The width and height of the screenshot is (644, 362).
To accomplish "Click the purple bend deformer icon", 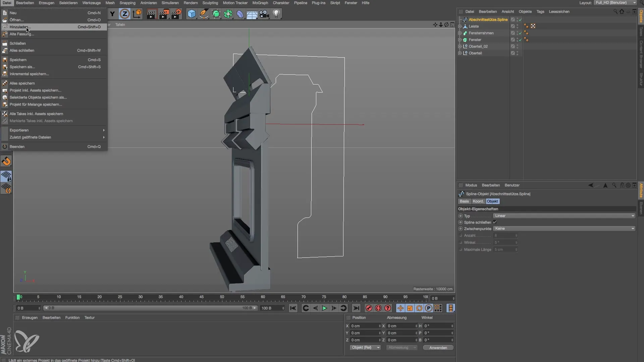I will click(240, 14).
